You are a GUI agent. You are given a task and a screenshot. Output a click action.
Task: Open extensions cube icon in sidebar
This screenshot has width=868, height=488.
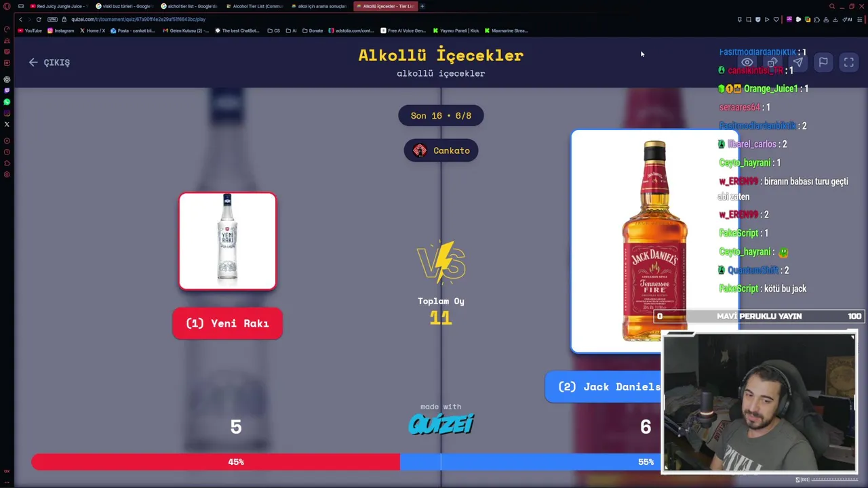(7, 163)
